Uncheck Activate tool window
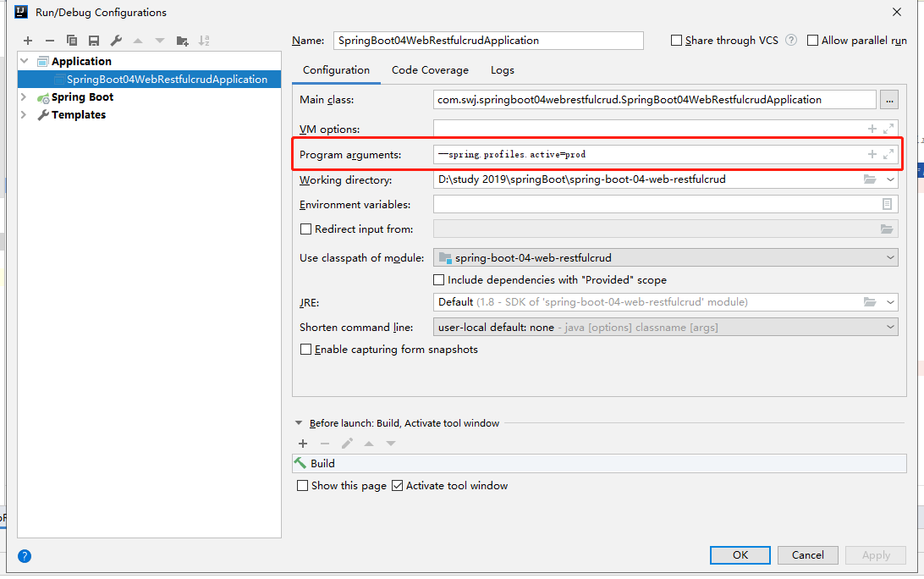The width and height of the screenshot is (924, 579). click(x=397, y=485)
